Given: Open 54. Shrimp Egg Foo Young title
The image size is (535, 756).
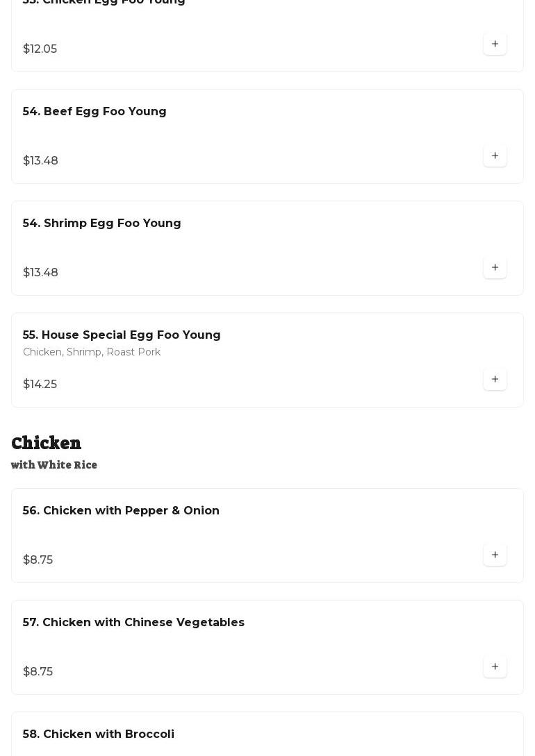Looking at the screenshot, I should click(x=101, y=224).
